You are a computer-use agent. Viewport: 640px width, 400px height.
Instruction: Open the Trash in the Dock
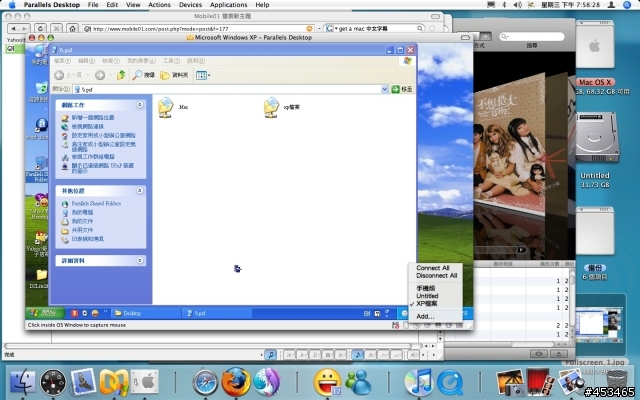click(616, 382)
